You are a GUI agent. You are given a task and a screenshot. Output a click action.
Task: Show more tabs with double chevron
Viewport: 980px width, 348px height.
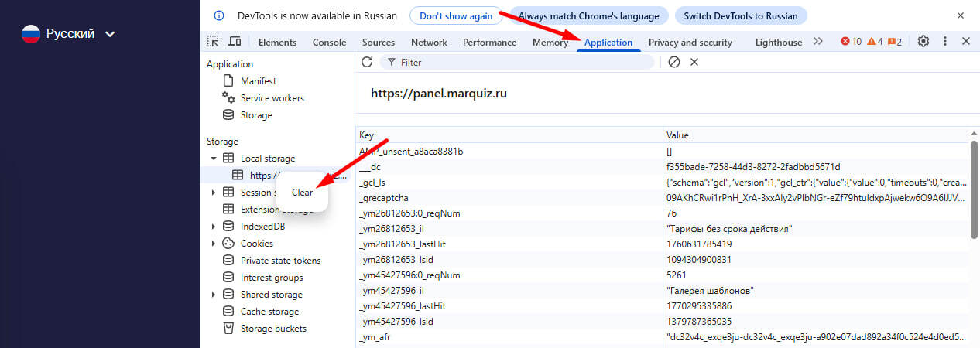pyautogui.click(x=818, y=42)
